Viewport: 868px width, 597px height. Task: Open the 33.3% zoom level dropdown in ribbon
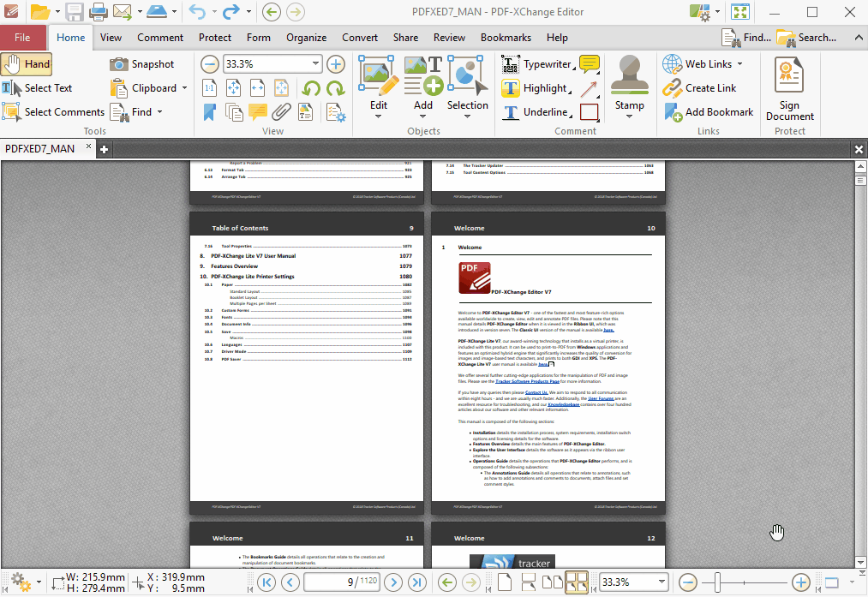(x=315, y=63)
